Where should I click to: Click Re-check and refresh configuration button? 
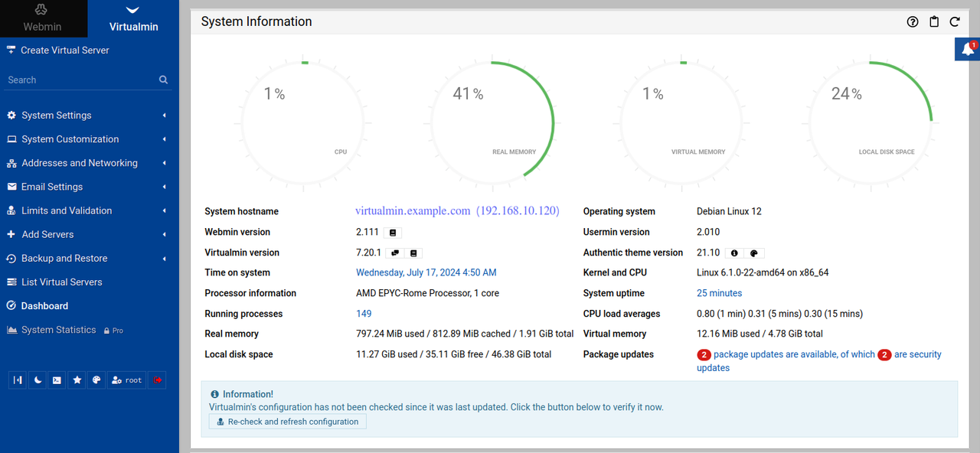(288, 422)
